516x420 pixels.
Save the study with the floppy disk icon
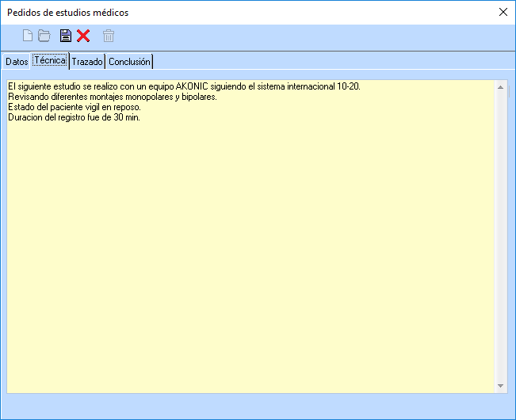click(x=66, y=36)
